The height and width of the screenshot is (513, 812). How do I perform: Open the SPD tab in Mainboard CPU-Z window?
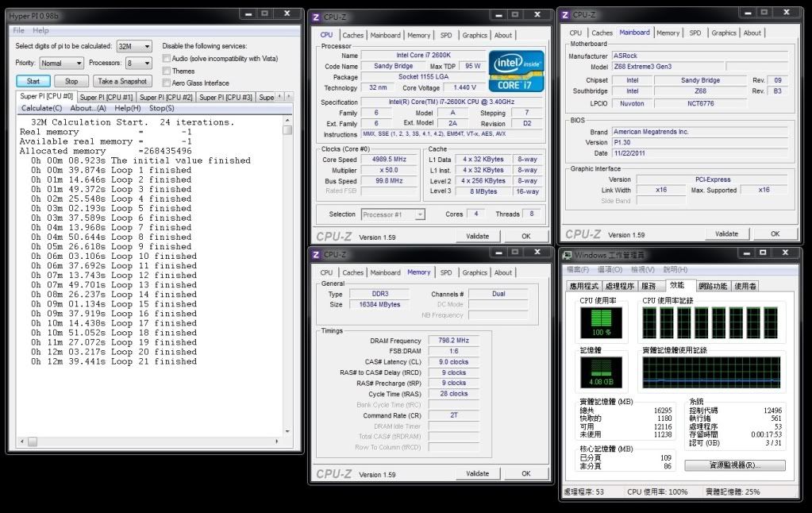point(695,33)
